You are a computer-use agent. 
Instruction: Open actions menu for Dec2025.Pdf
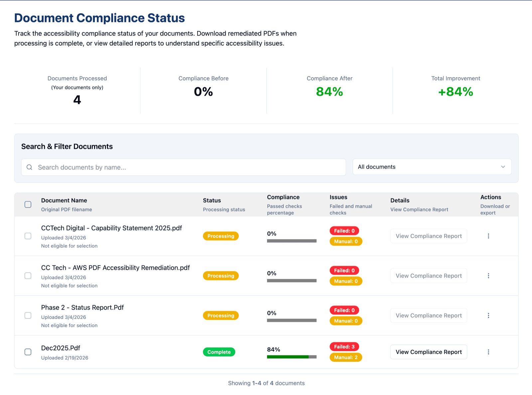488,352
